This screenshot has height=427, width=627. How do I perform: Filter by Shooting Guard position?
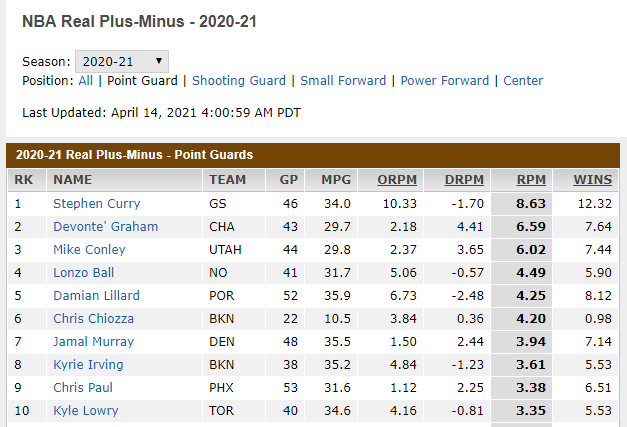pos(239,81)
